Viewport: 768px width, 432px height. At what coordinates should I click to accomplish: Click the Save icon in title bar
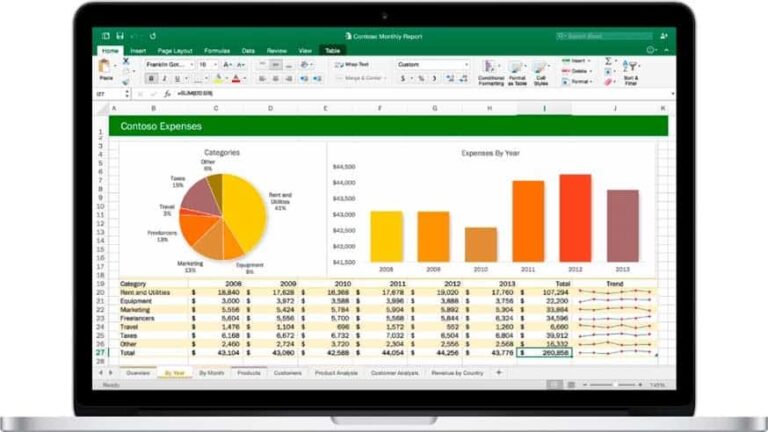[121, 36]
